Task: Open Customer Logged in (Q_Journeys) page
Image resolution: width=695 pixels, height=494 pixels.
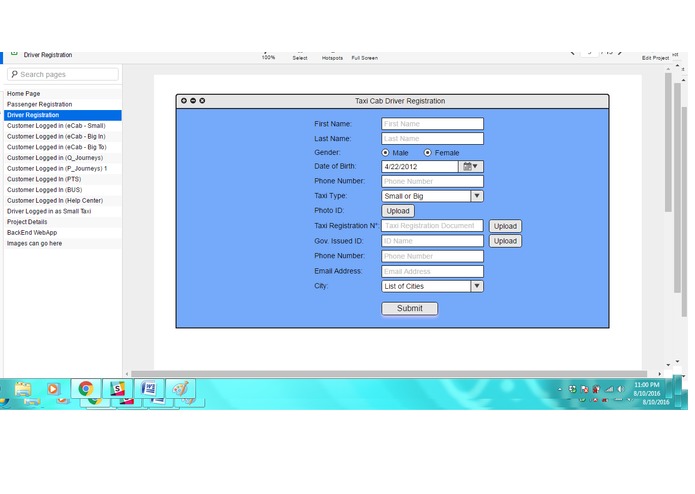Action: [x=62, y=158]
